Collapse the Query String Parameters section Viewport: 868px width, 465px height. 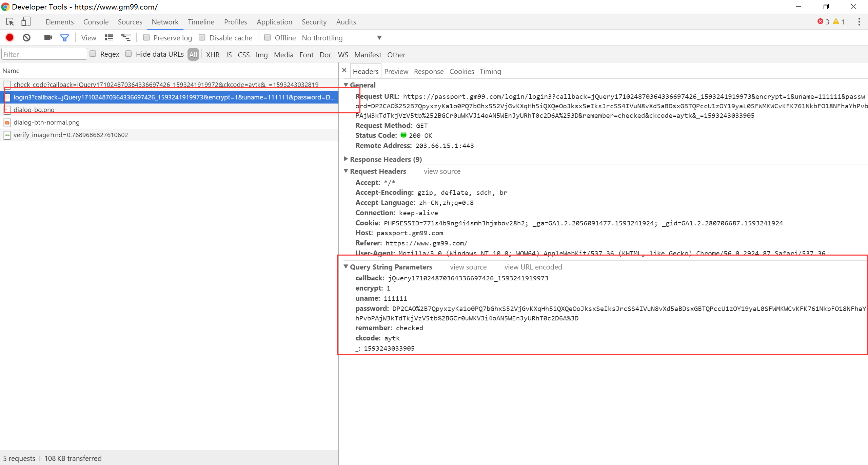click(346, 266)
